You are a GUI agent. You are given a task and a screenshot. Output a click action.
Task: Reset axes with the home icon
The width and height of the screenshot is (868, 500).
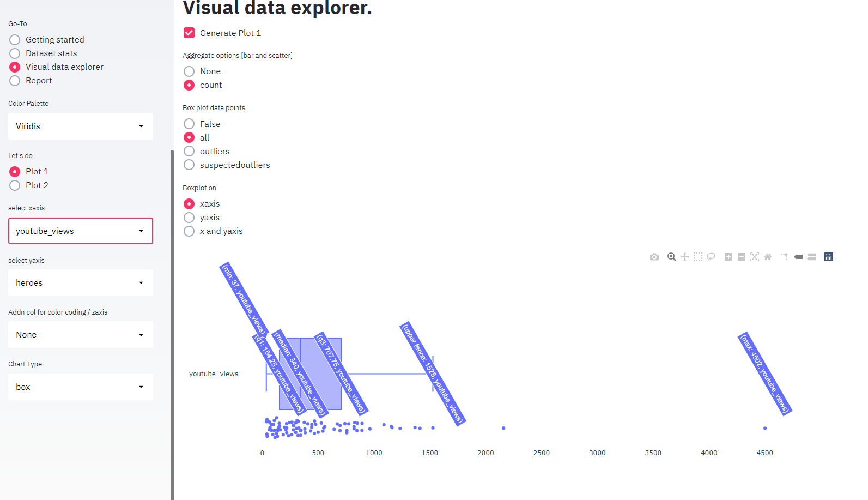(x=768, y=257)
